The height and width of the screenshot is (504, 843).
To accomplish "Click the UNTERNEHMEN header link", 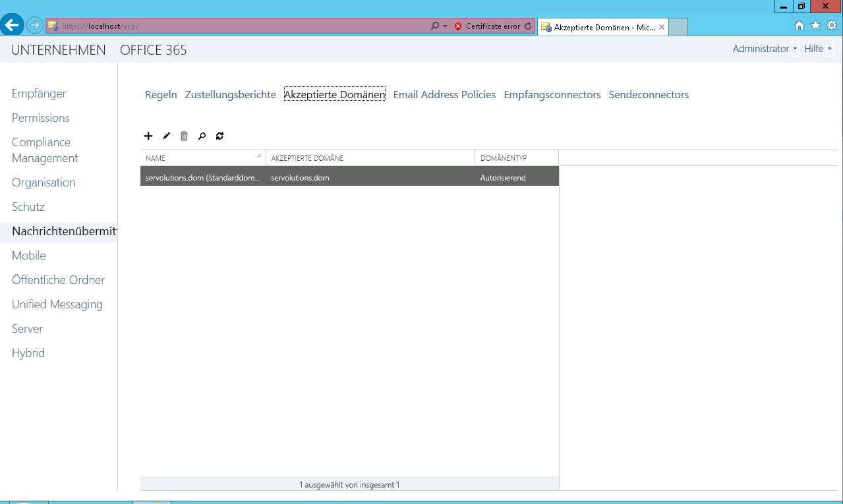I will (x=59, y=50).
